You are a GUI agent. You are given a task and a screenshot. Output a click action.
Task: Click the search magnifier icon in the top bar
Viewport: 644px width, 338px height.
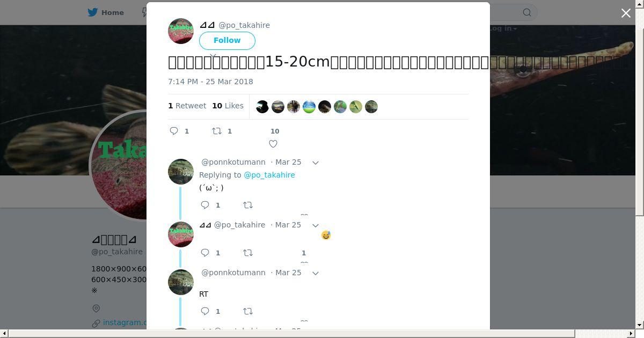pos(527,12)
